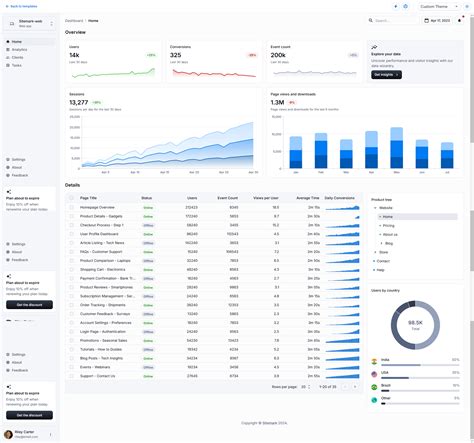Click the India users progress bar
Viewport: 474px width, 443px height.
click(x=420, y=365)
